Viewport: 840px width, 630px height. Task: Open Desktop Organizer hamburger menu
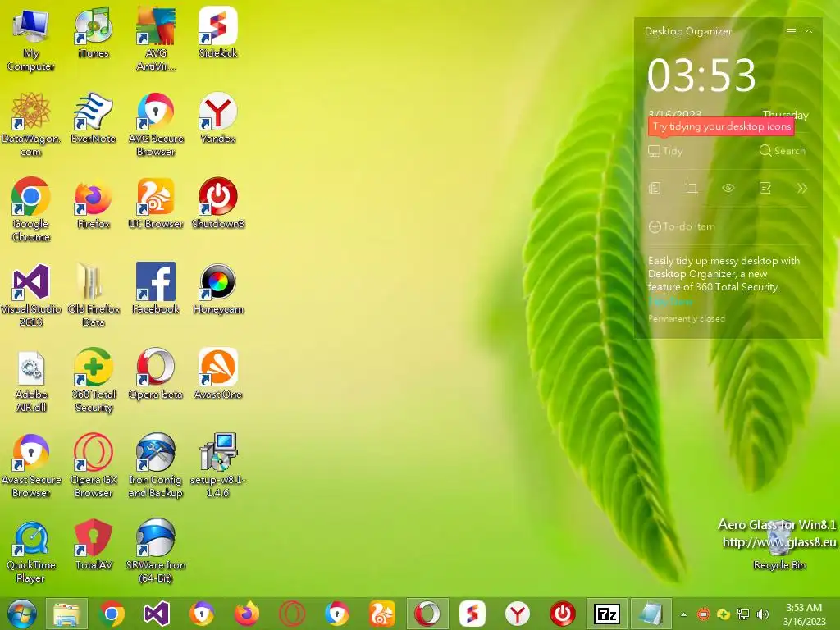(x=791, y=31)
